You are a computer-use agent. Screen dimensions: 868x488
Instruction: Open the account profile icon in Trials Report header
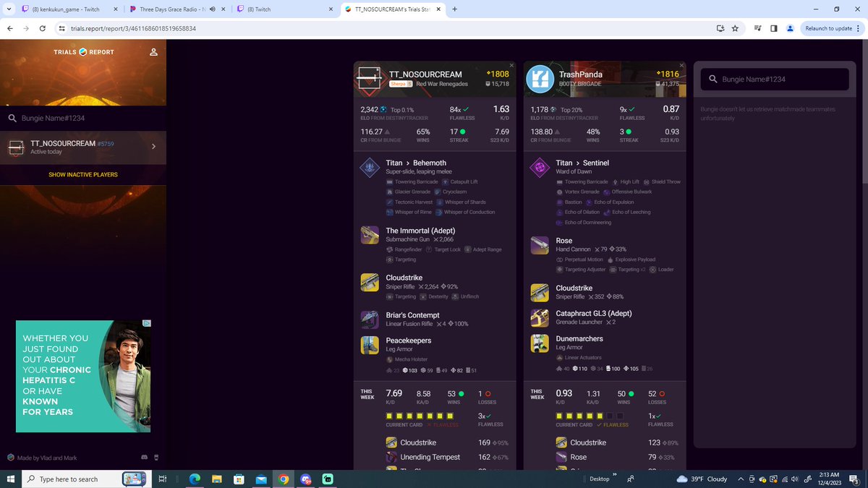pyautogui.click(x=153, y=52)
